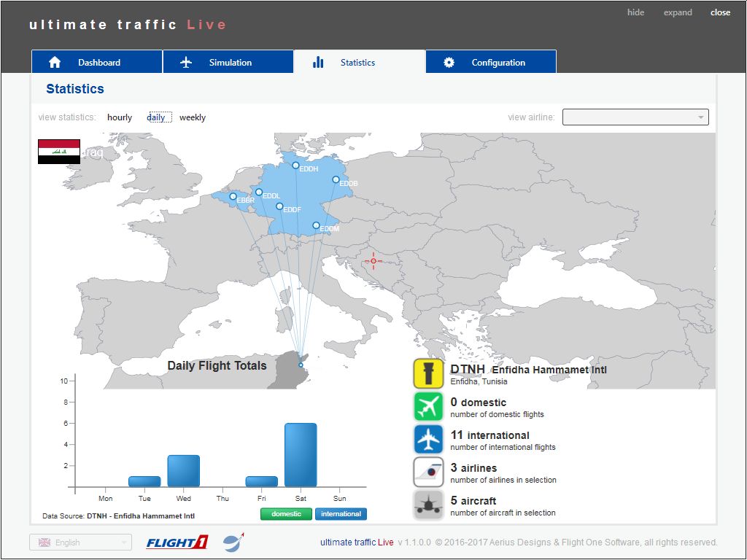Viewport: 747px width, 560px height.
Task: Select hourly statistics view
Action: tap(120, 117)
